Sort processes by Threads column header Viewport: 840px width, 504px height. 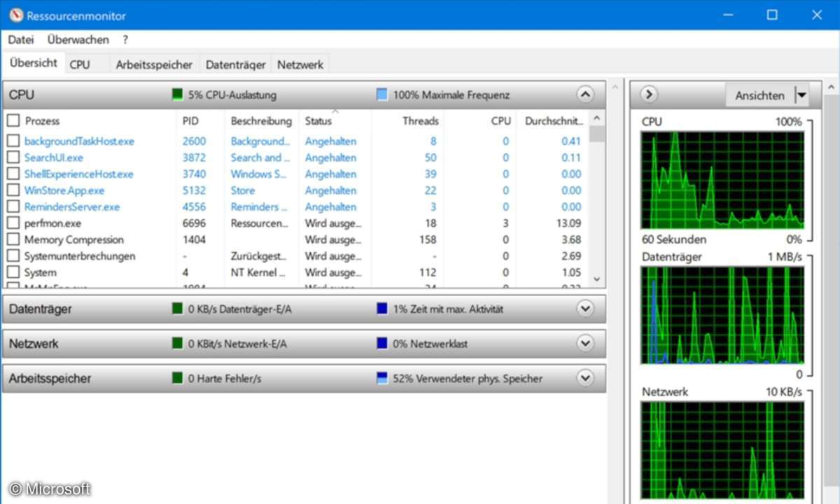(x=420, y=121)
